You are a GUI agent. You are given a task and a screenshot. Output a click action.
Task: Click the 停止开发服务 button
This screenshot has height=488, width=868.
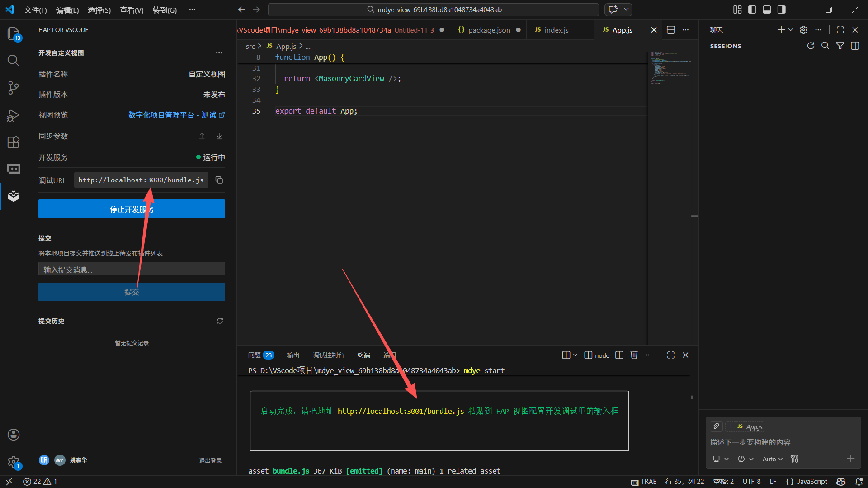(x=132, y=209)
